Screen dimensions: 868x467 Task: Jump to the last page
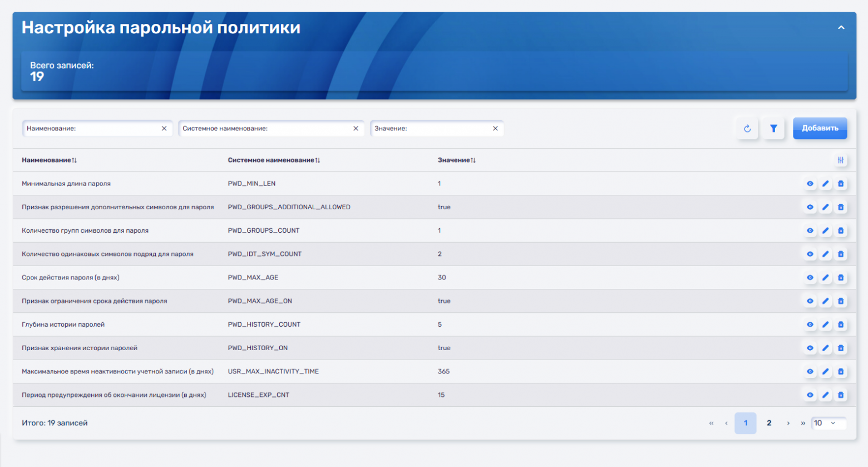click(803, 423)
